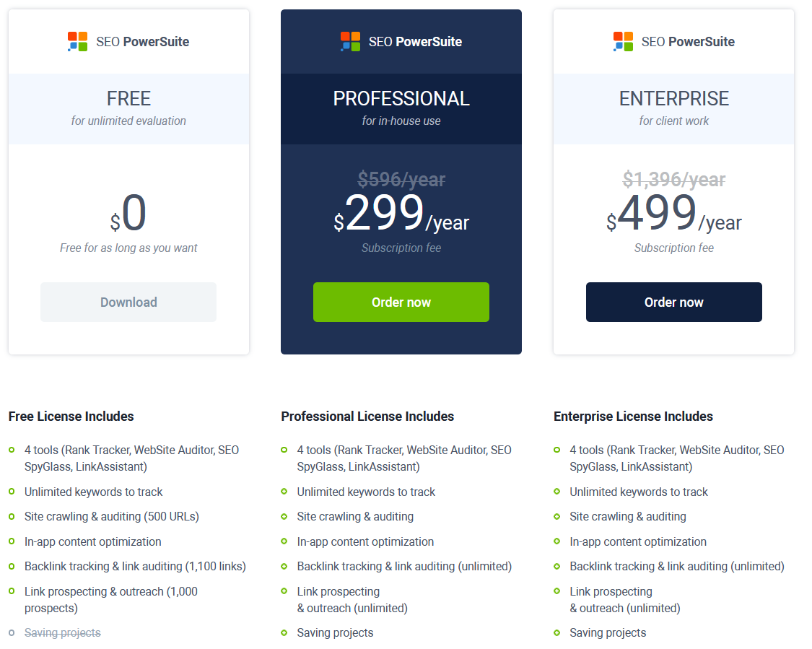Click the crossed-out $596/year price
The image size is (812, 649).
[401, 179]
